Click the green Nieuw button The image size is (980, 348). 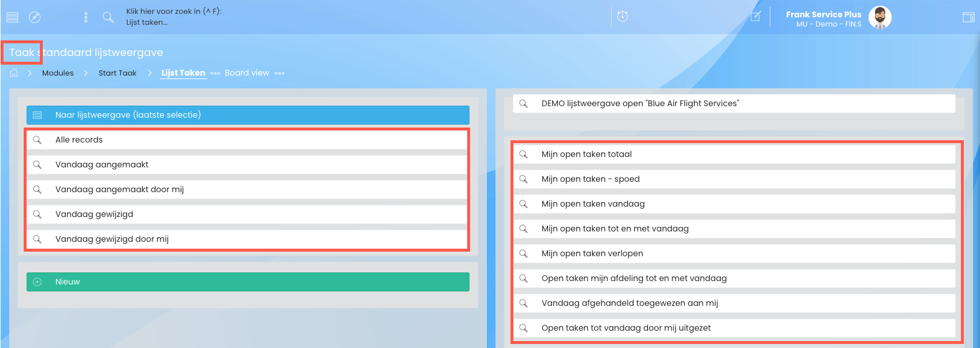[x=248, y=282]
